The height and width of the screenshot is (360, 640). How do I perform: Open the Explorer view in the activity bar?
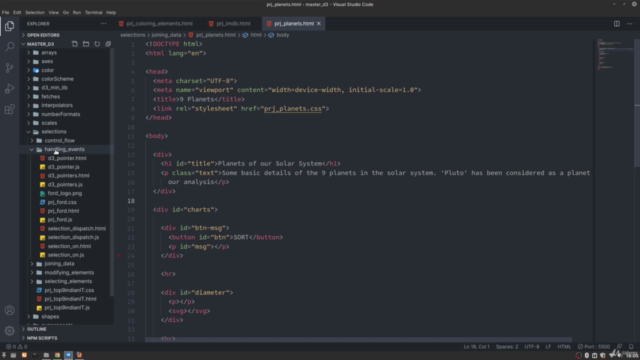coord(9,26)
